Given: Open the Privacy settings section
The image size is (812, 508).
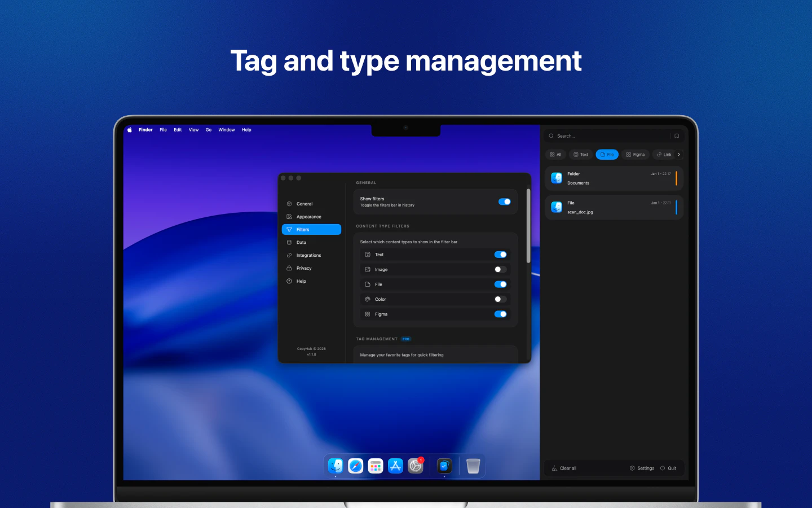Looking at the screenshot, I should point(303,268).
